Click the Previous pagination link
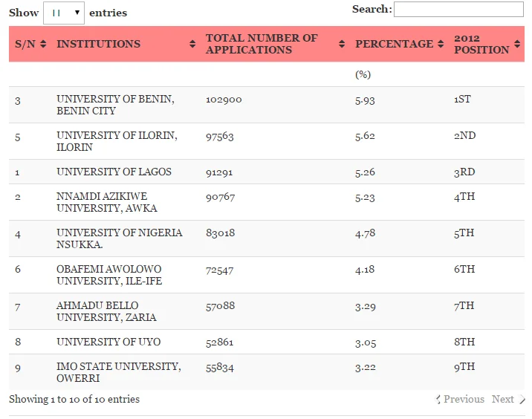Viewport: 532px width, 419px height. point(461,400)
